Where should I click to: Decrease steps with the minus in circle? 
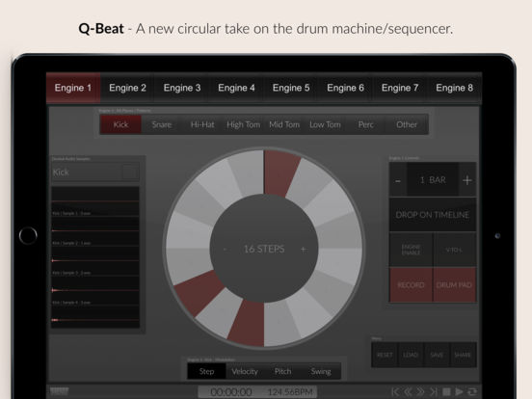tap(225, 250)
